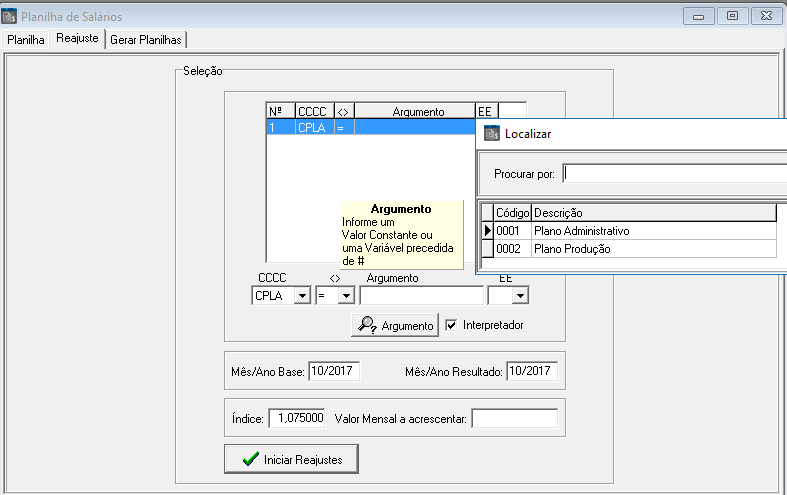Expand the comparison operator dropdown
The height and width of the screenshot is (495, 787).
(345, 296)
